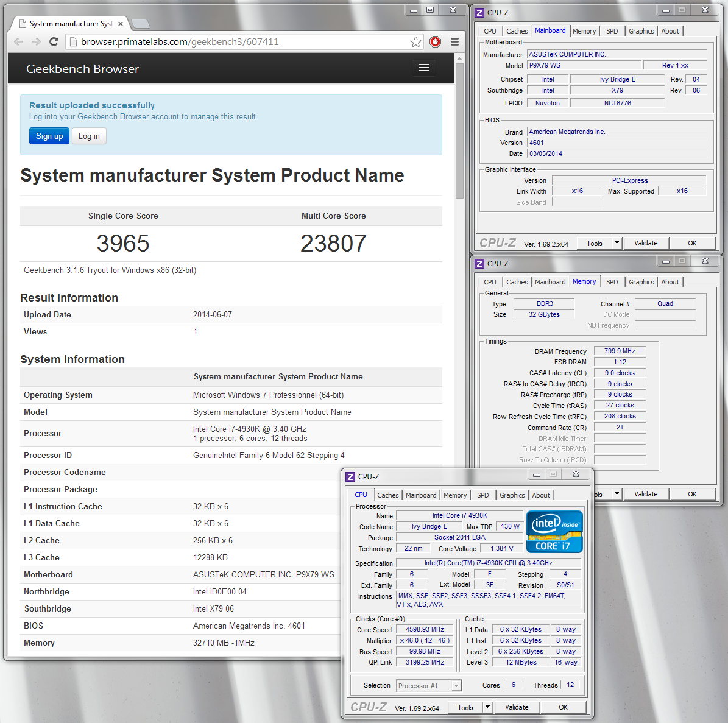Bookmark this page with the star icon
The image size is (728, 723).
(x=415, y=42)
